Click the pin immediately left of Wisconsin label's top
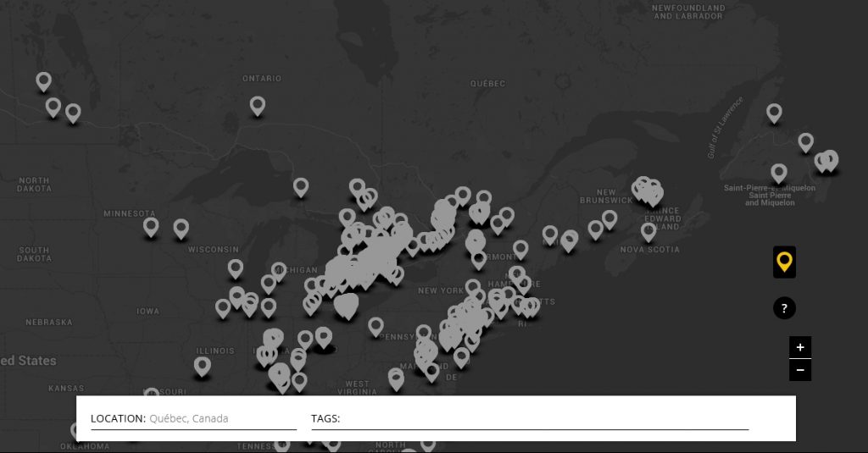The width and height of the screenshot is (868, 453). click(x=181, y=228)
